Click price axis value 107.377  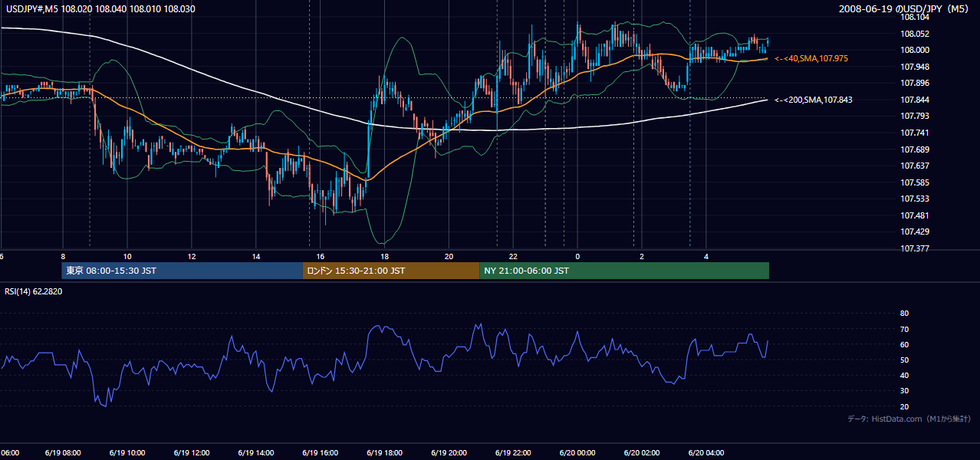(x=914, y=248)
